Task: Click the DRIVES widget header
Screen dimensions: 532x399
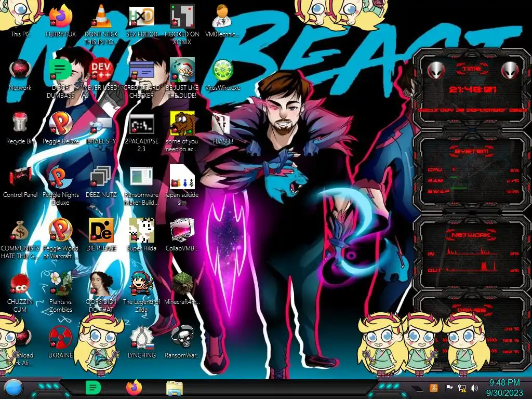Action: [472, 310]
